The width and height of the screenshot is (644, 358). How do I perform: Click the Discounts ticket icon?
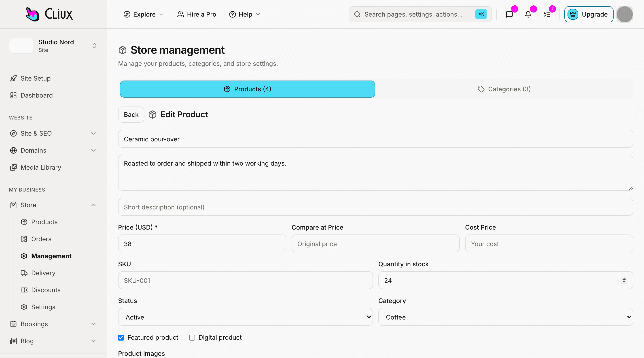tap(24, 290)
